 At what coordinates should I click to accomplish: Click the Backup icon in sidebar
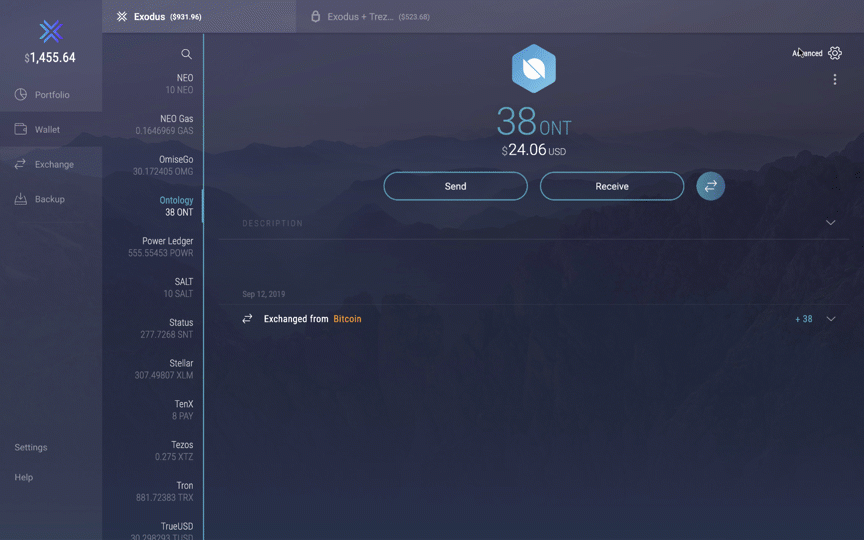(20, 199)
